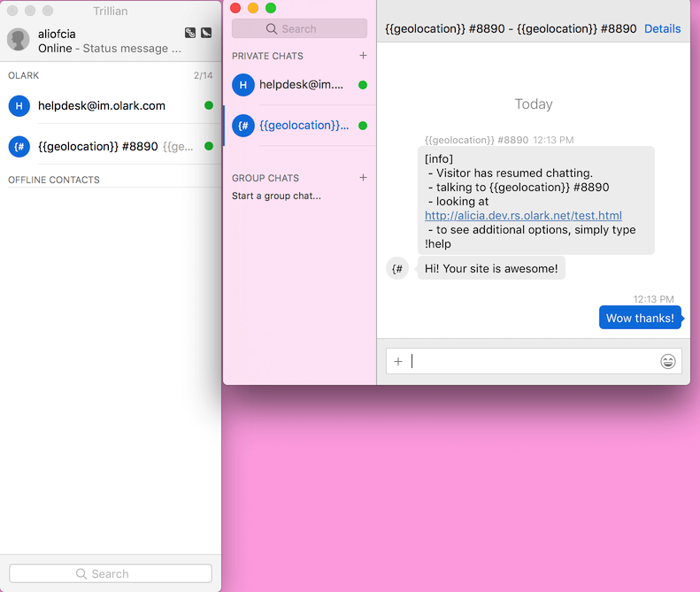Create a group chat with plus icon
The width and height of the screenshot is (700, 592).
363,178
